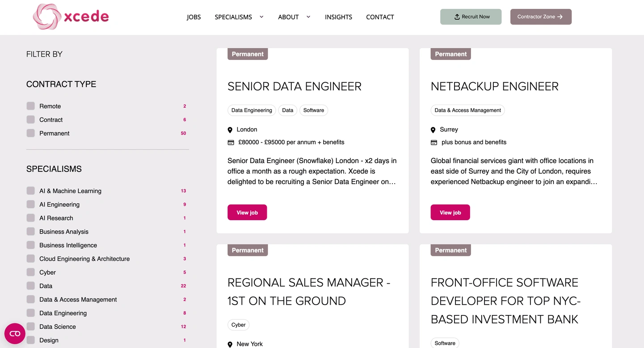Open the chat widget bubble icon
The image size is (644, 348).
15,333
